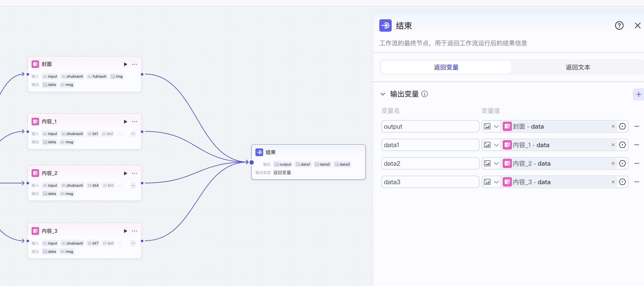644x286 pixels.
Task: Select the 返回变量 tab
Action: [x=446, y=67]
